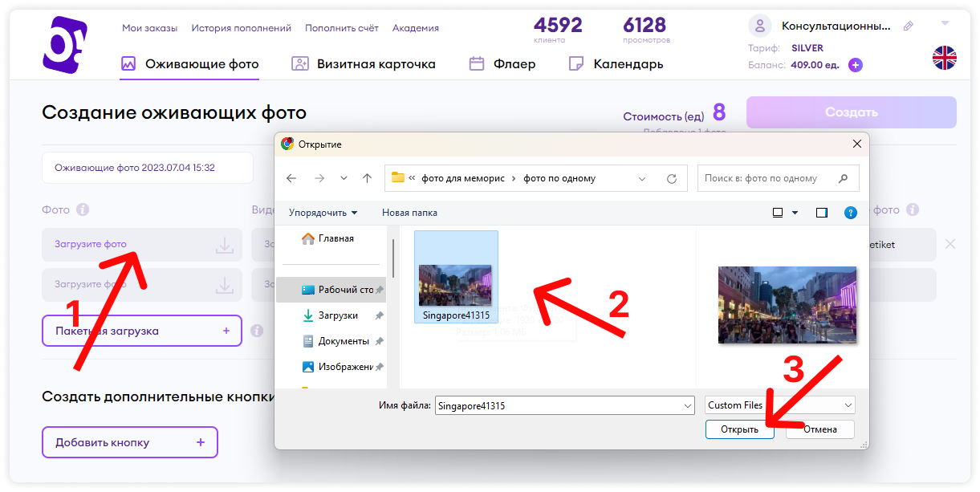980x492 pixels.
Task: Open the История пополнений link
Action: coord(241,28)
